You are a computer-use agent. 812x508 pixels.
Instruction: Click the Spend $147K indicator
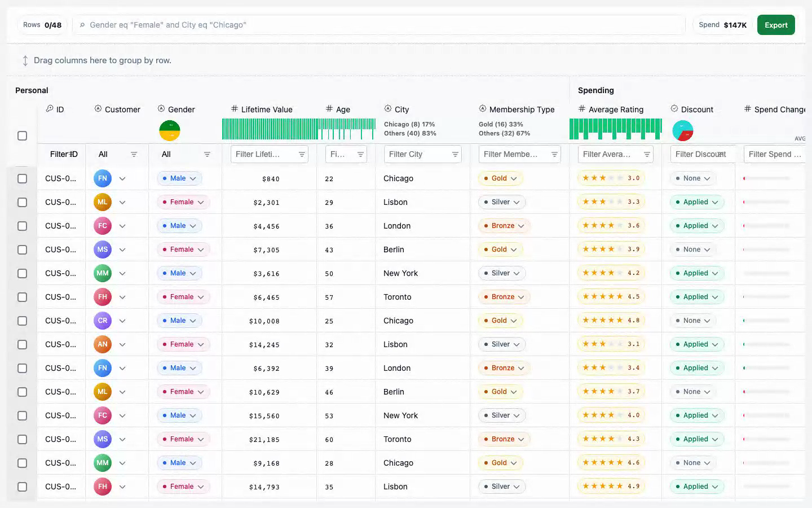click(722, 25)
